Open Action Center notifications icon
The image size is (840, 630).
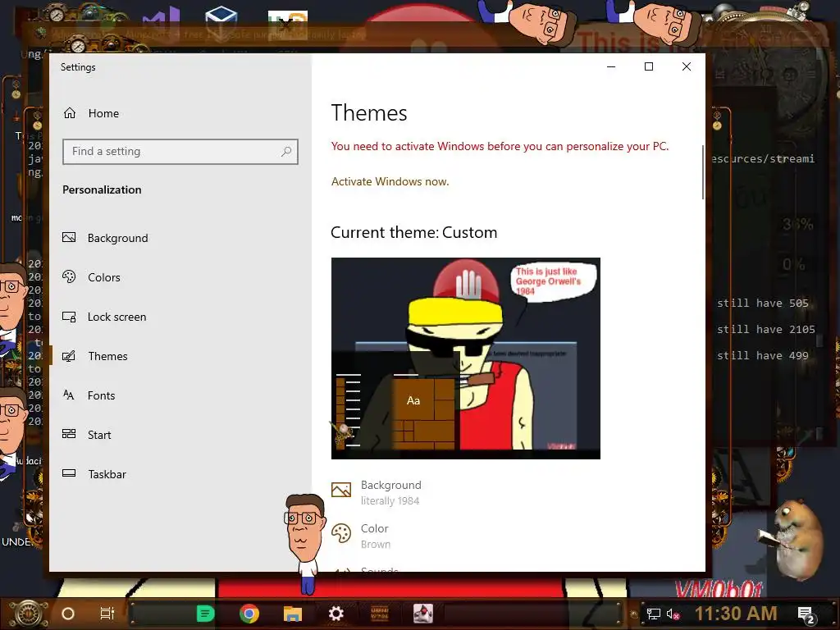pyautogui.click(x=806, y=615)
